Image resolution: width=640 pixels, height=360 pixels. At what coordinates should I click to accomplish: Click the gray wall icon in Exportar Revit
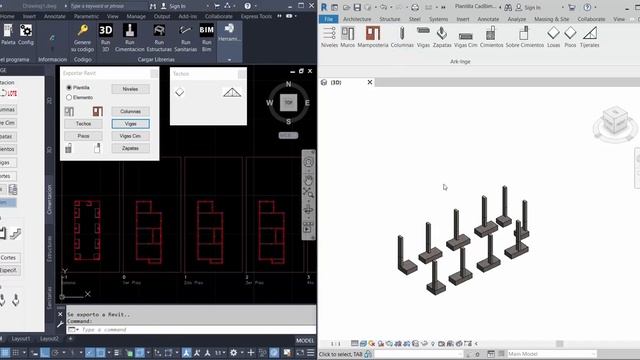[x=69, y=111]
